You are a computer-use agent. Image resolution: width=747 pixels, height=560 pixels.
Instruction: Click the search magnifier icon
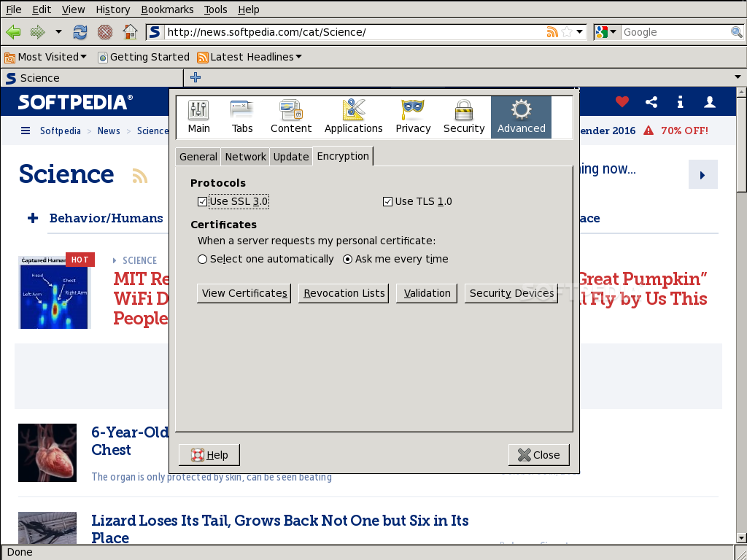737,32
